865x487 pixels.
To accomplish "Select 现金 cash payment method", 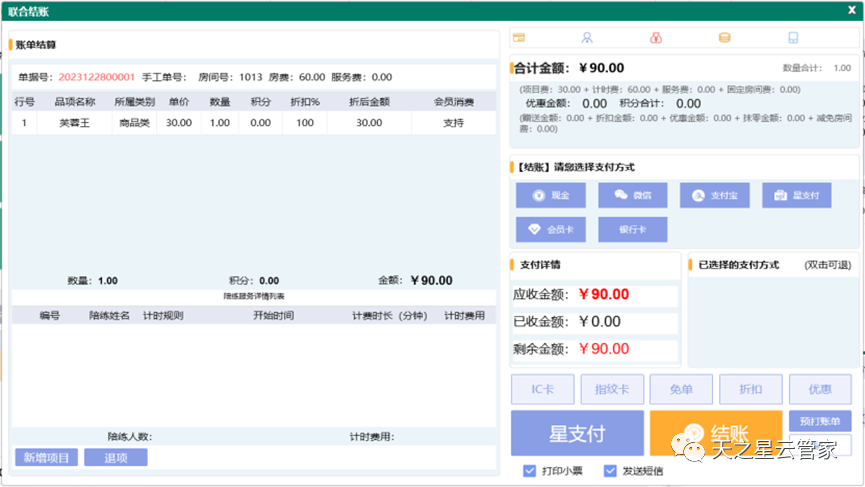I will 550,196.
